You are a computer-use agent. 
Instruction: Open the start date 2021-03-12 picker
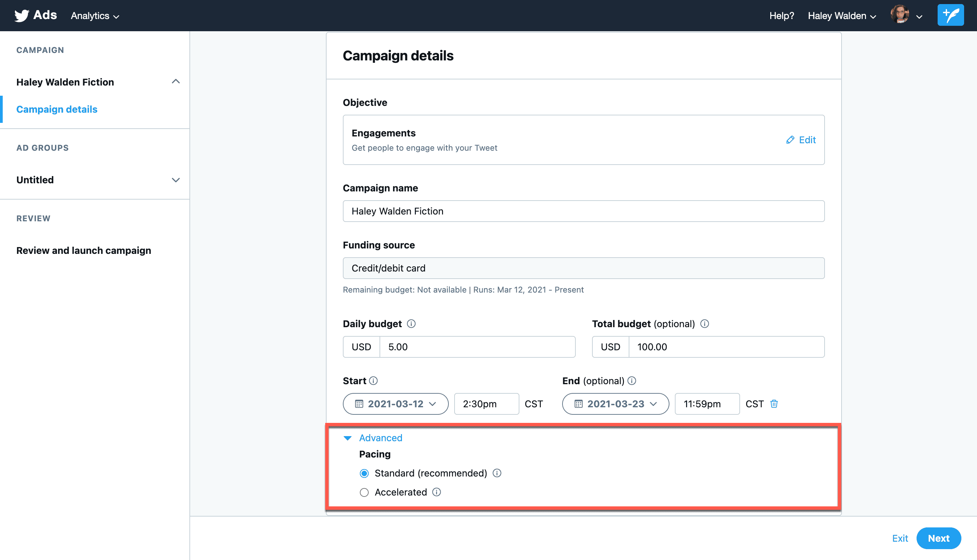395,404
